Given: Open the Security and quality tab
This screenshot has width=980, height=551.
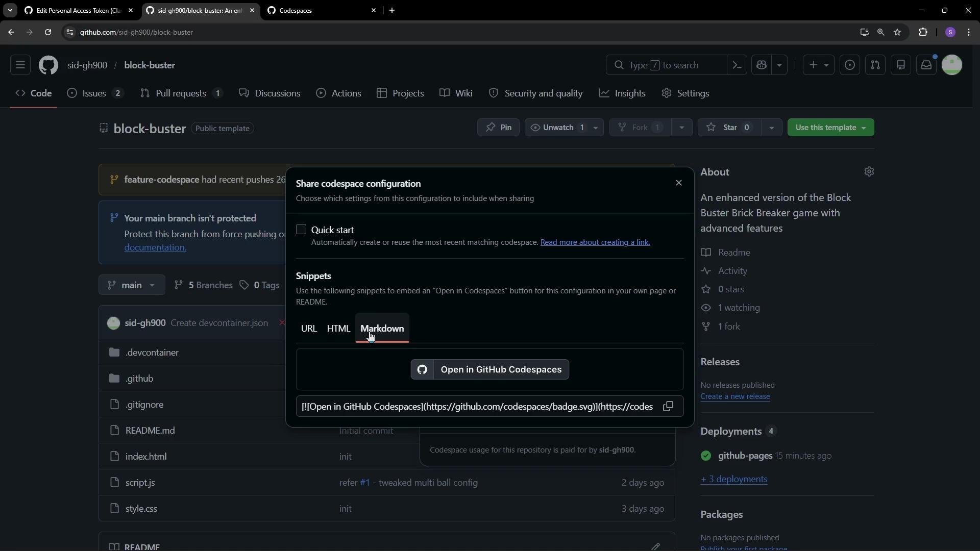Looking at the screenshot, I should pyautogui.click(x=536, y=93).
